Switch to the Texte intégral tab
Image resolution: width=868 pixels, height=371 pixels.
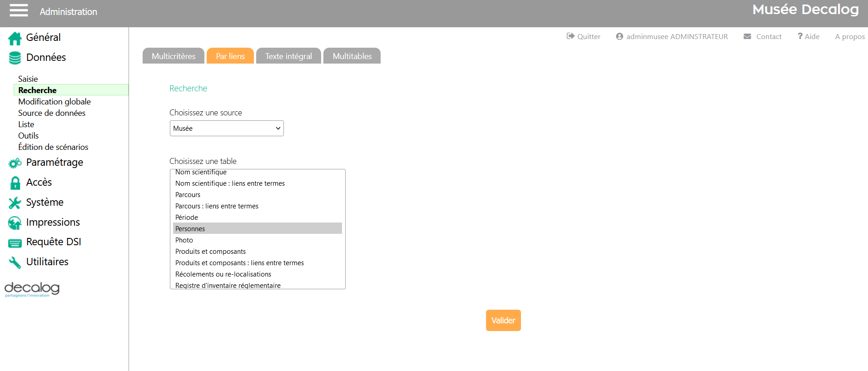pos(288,56)
